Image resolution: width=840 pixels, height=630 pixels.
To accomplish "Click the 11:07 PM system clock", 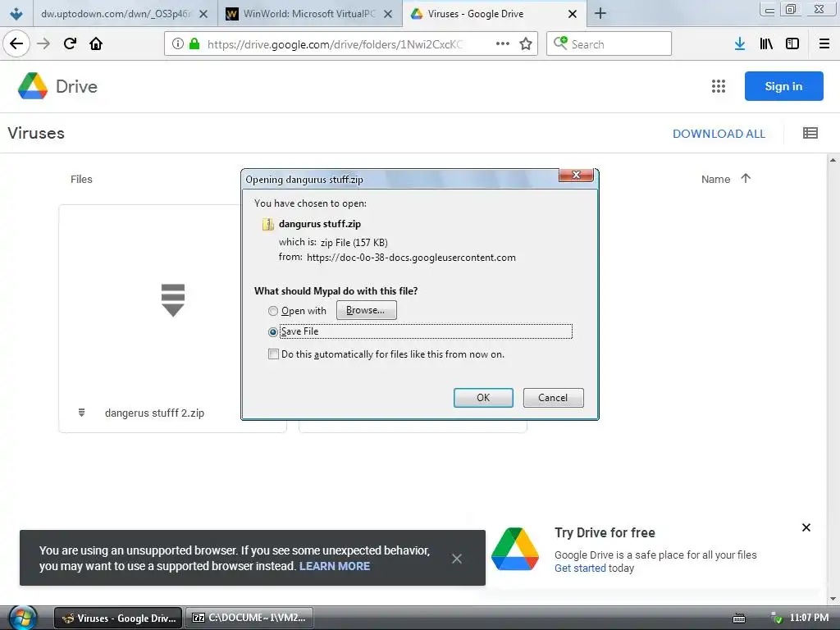I will point(809,618).
